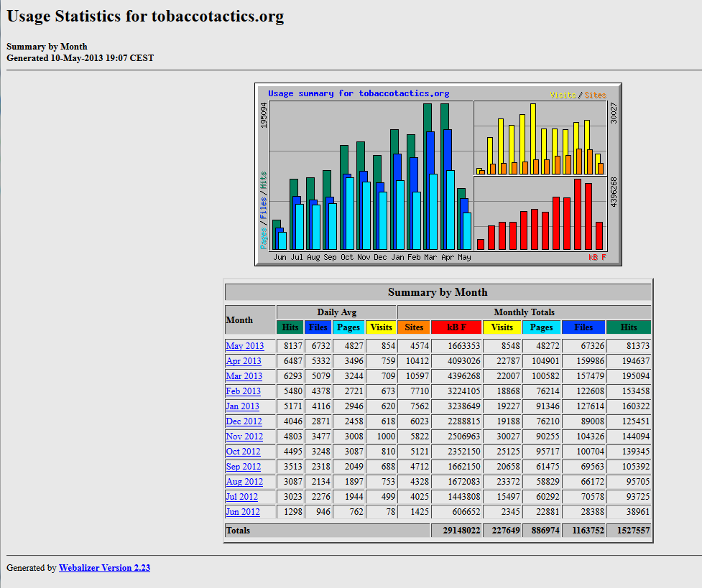Click Jan 2013 monthly files value 127614
Viewport: 702px width, 588px height.
pos(590,406)
